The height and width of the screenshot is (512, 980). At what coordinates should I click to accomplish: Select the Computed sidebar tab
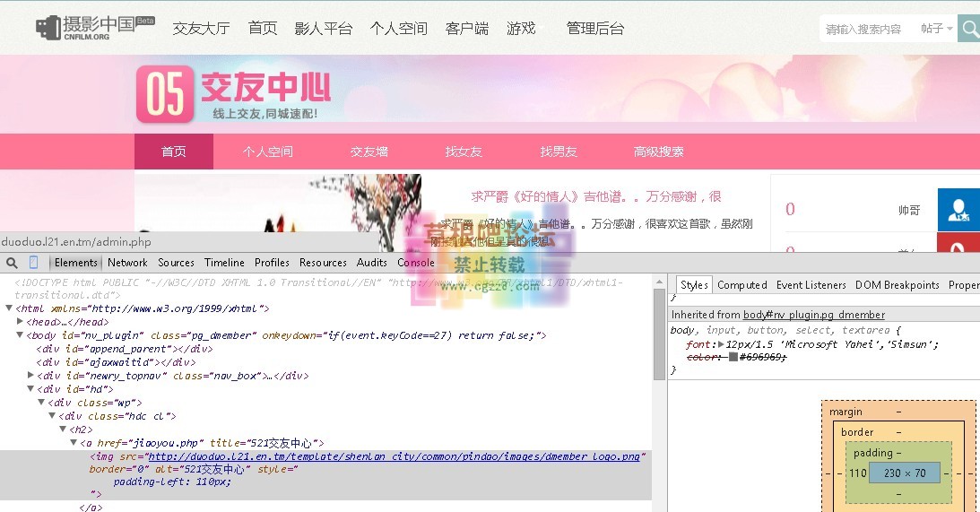(x=742, y=285)
